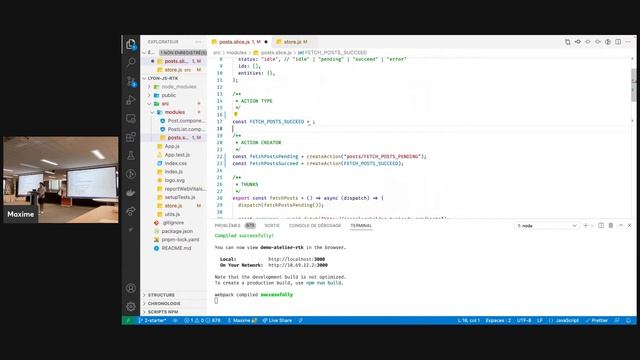The width and height of the screenshot is (640, 360).
Task: Click the notifications bell in status bar
Action: pos(629,320)
